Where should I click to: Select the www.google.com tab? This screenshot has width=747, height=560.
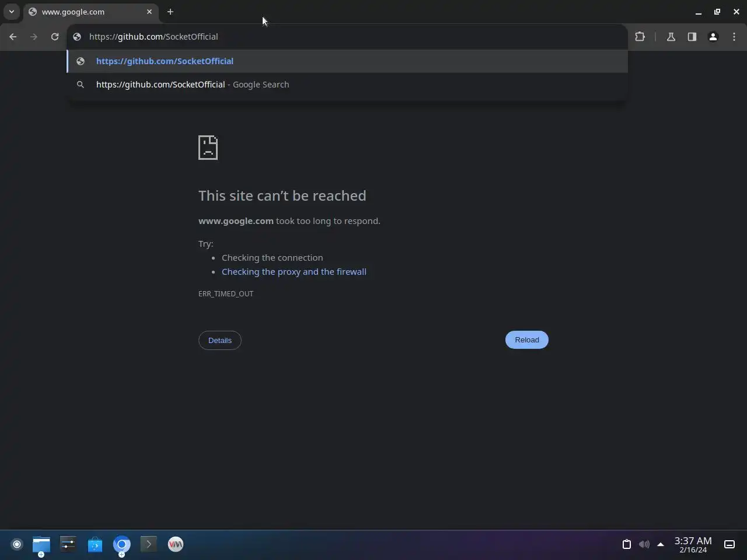point(90,12)
